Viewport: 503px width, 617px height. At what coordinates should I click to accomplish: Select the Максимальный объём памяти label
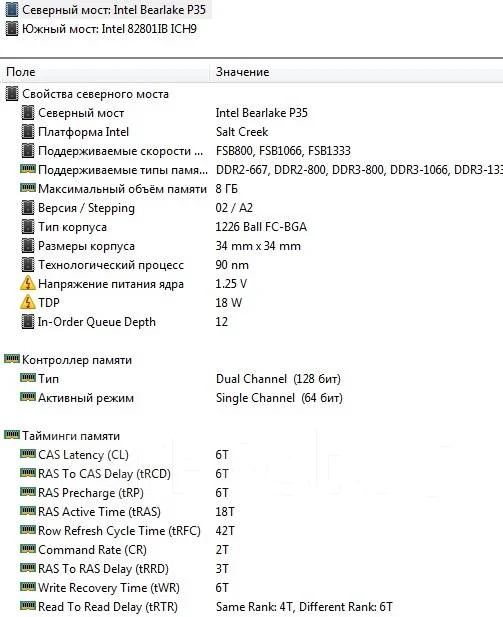[x=122, y=189]
